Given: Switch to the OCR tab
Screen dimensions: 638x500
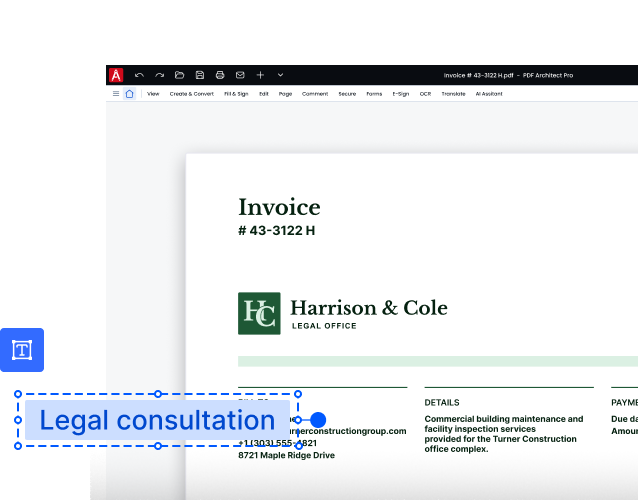Looking at the screenshot, I should (x=425, y=94).
